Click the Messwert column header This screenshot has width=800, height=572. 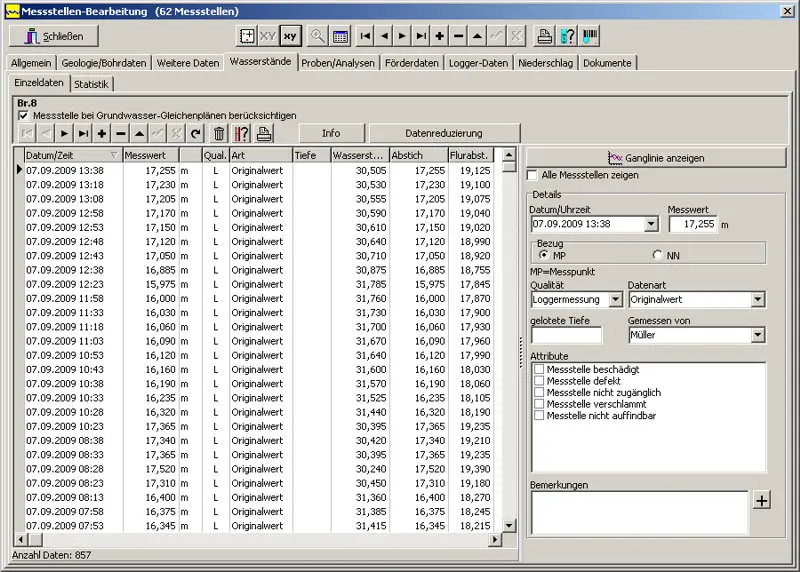(x=151, y=155)
